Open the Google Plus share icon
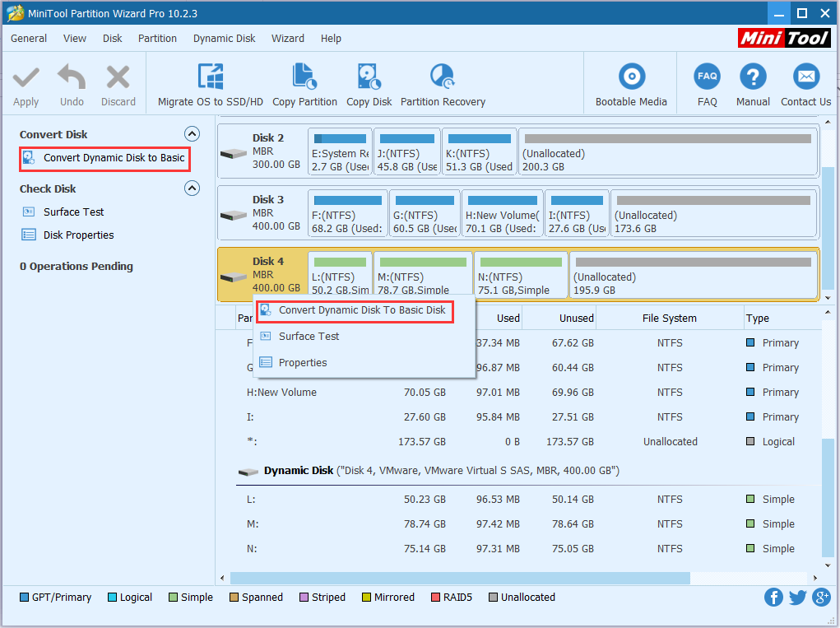 click(821, 597)
